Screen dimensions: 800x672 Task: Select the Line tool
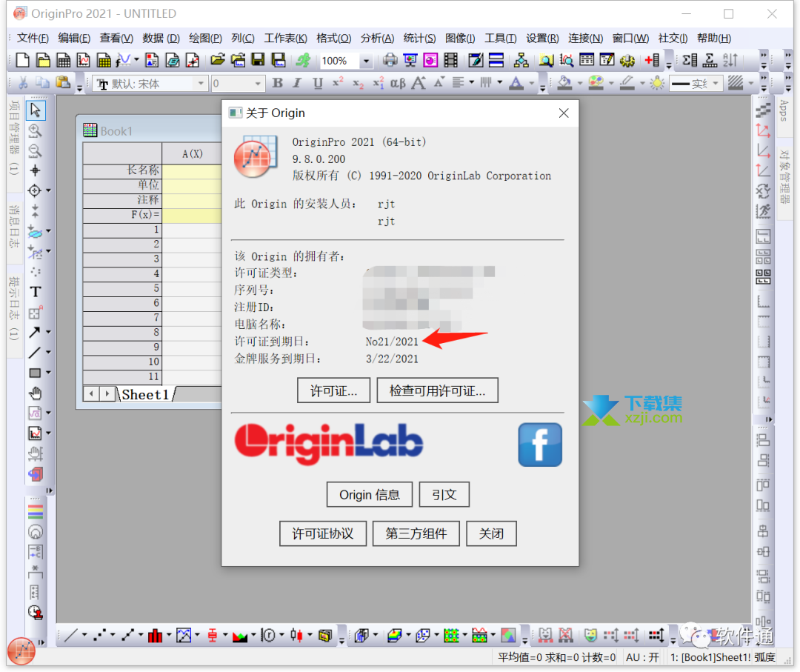click(x=35, y=353)
